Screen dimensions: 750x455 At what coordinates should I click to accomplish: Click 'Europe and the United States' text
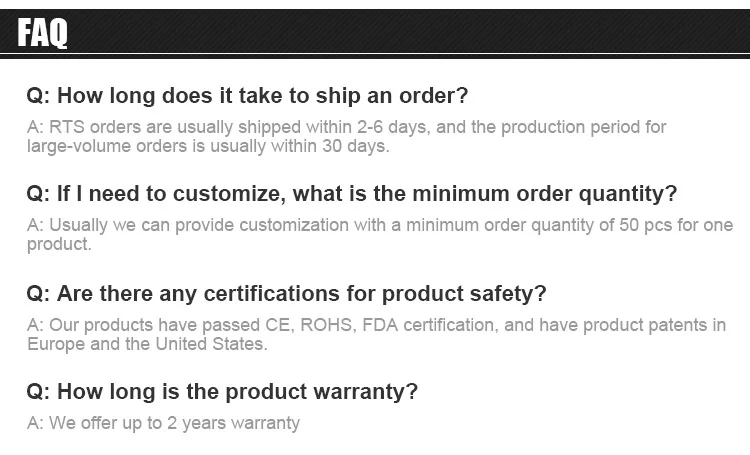[146, 344]
